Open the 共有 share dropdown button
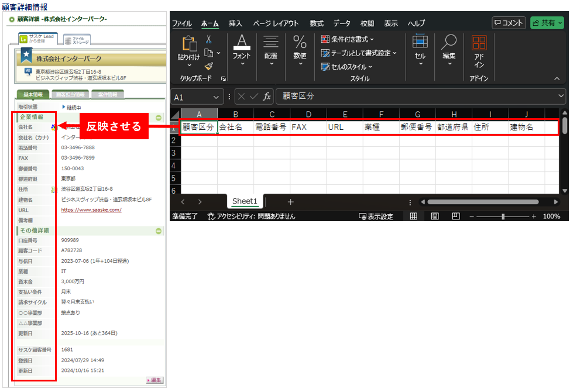 pos(547,23)
